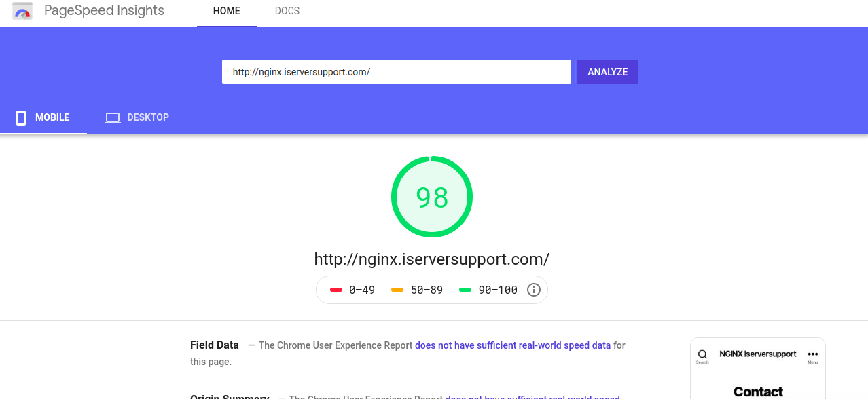Click the laptop icon on Desktop tab
The height and width of the screenshot is (399, 868).
pos(112,118)
